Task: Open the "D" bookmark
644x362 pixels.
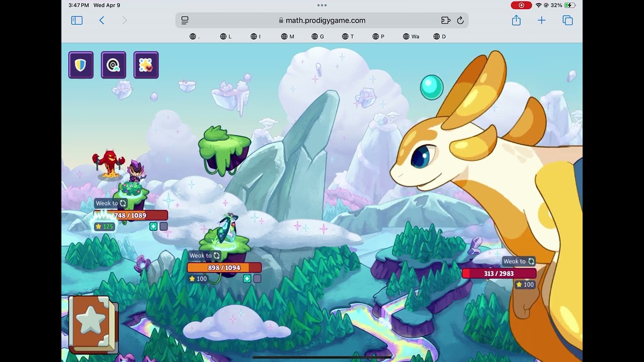Action: click(440, 36)
